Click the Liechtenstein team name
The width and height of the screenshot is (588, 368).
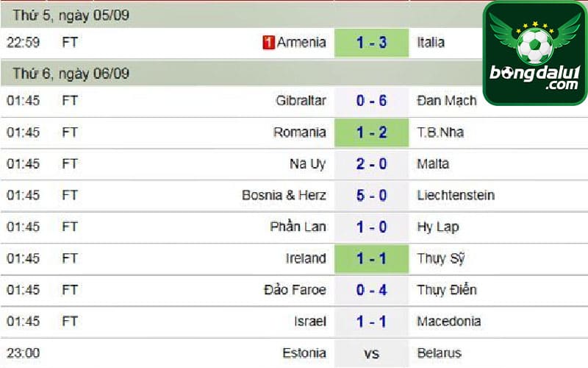(456, 195)
